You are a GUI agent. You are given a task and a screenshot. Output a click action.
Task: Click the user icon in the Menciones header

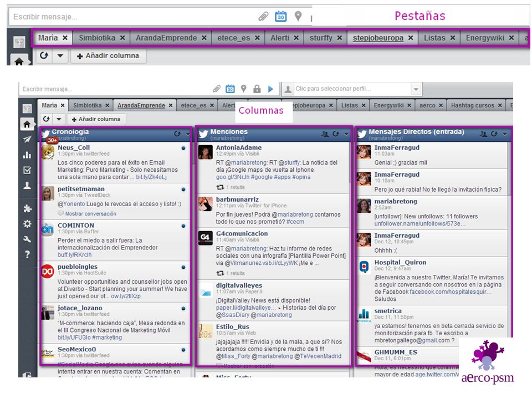click(325, 134)
